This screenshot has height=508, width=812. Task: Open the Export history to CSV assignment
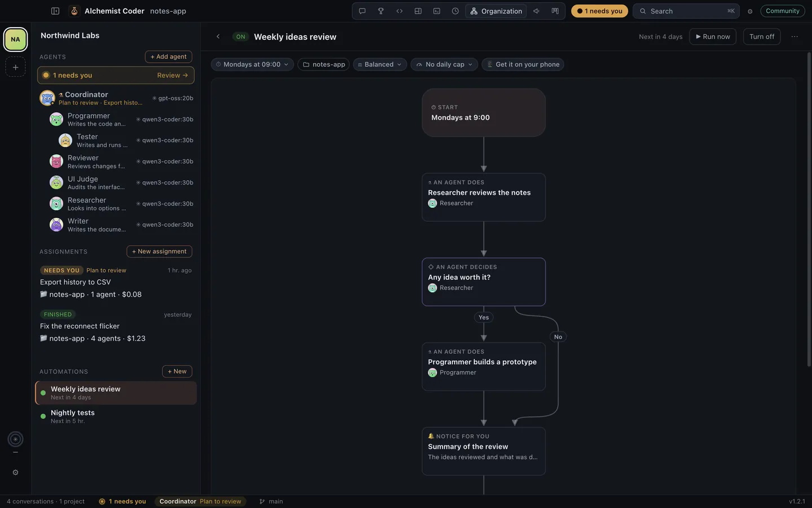point(116,282)
